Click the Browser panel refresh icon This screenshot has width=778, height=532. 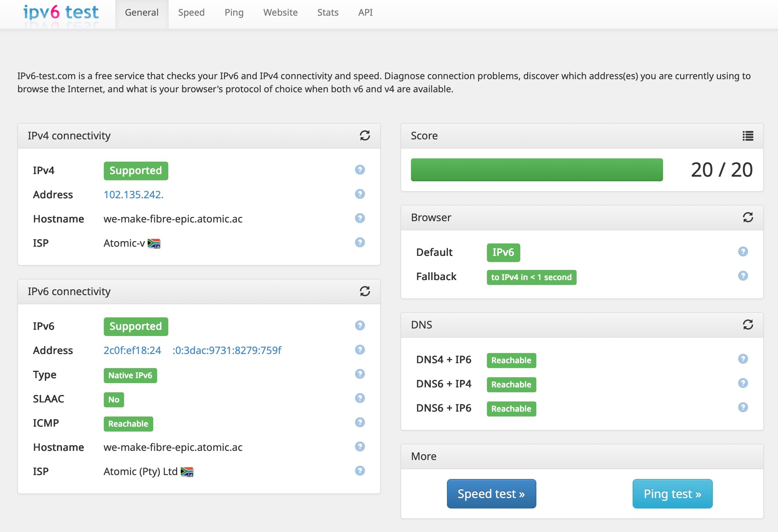(748, 217)
